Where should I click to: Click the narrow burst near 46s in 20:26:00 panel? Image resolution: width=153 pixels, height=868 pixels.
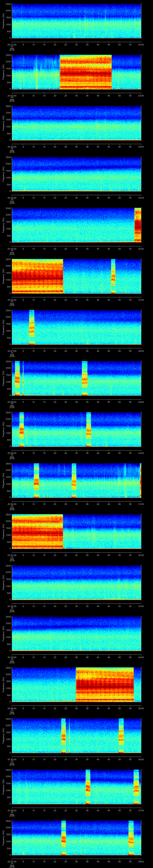coord(113,276)
